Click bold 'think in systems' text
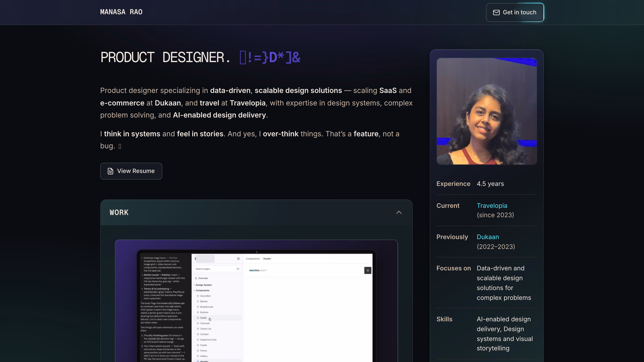Image resolution: width=644 pixels, height=362 pixels. click(132, 134)
